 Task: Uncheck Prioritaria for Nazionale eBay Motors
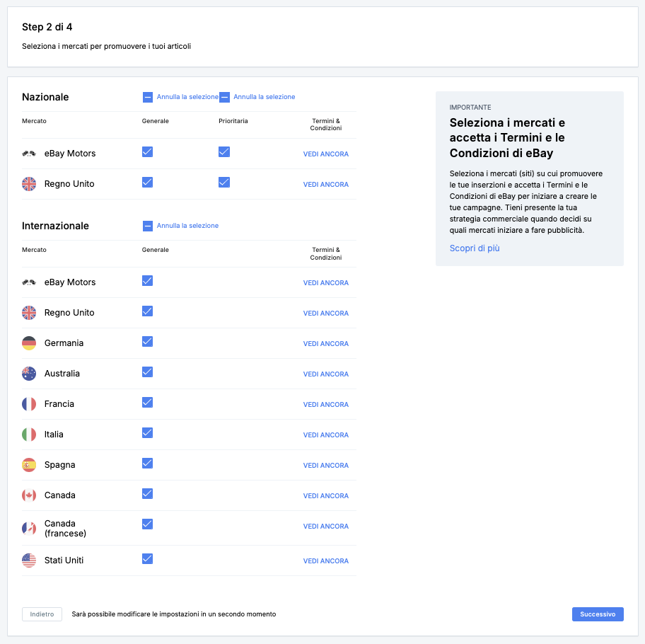224,151
